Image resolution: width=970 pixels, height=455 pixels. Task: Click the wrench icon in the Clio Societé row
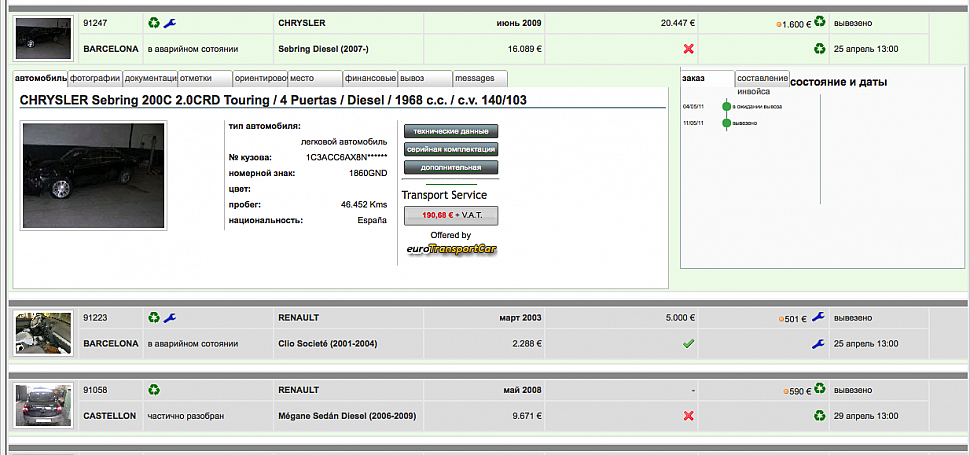818,344
